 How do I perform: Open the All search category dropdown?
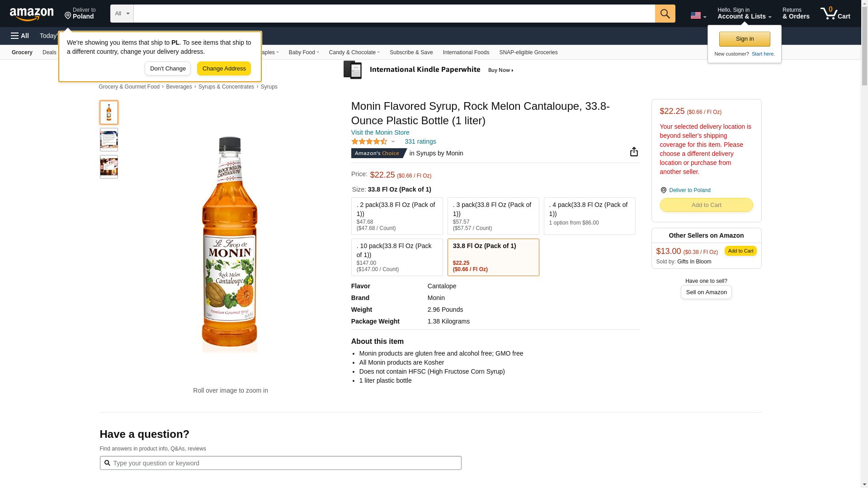pos(122,14)
